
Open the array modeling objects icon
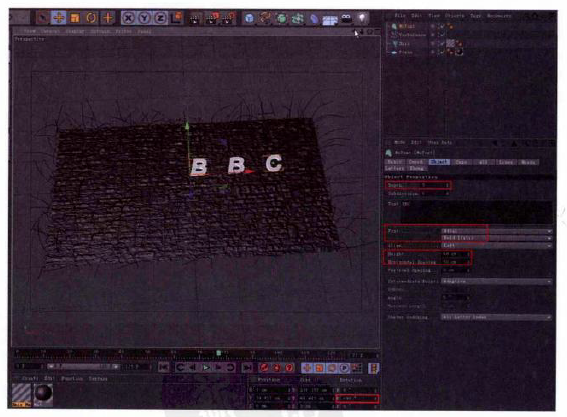pyautogui.click(x=298, y=18)
